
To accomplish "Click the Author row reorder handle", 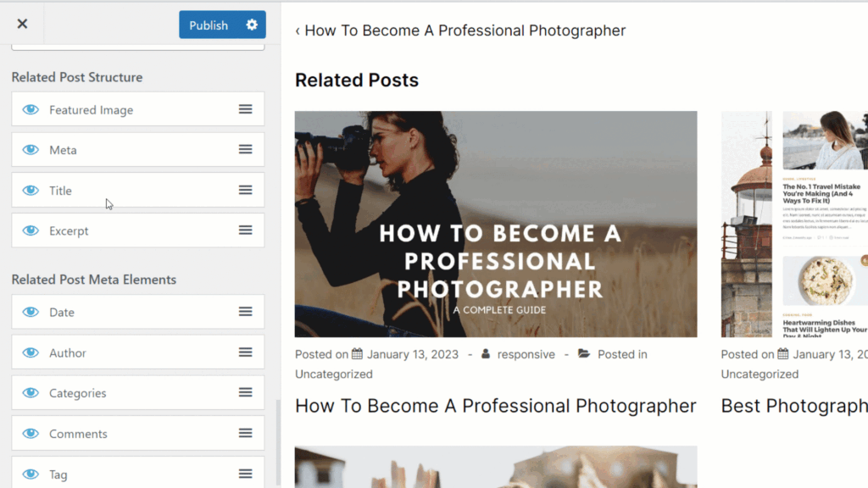I will tap(245, 352).
